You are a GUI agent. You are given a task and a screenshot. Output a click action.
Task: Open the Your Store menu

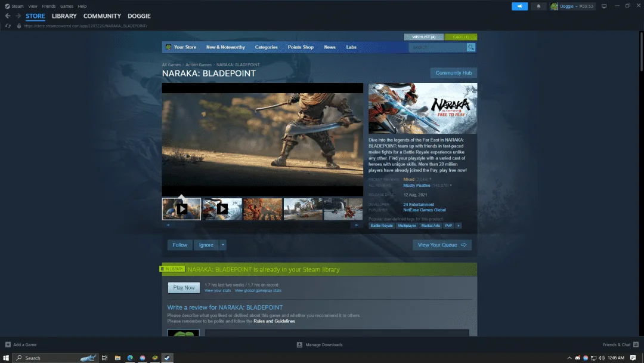(x=185, y=47)
